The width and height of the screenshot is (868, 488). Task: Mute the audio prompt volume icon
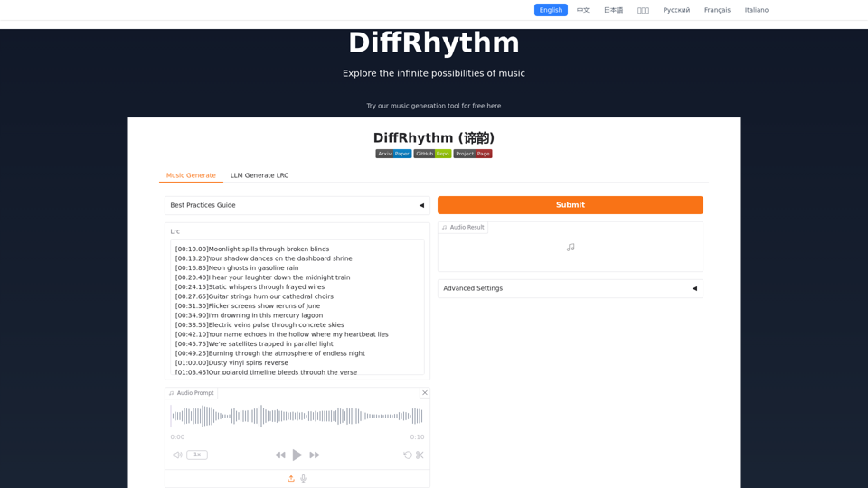tap(177, 455)
